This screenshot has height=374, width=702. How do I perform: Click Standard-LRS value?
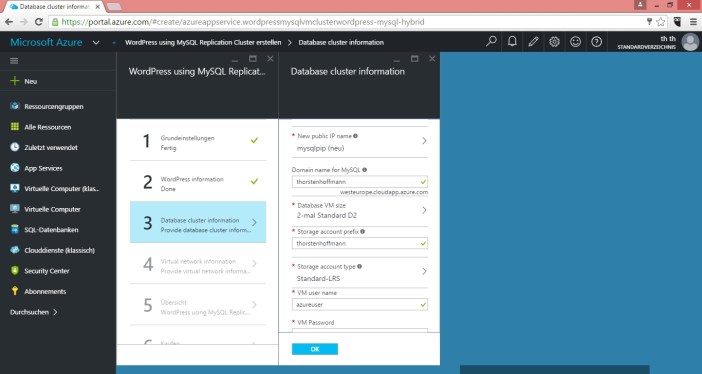pos(318,278)
